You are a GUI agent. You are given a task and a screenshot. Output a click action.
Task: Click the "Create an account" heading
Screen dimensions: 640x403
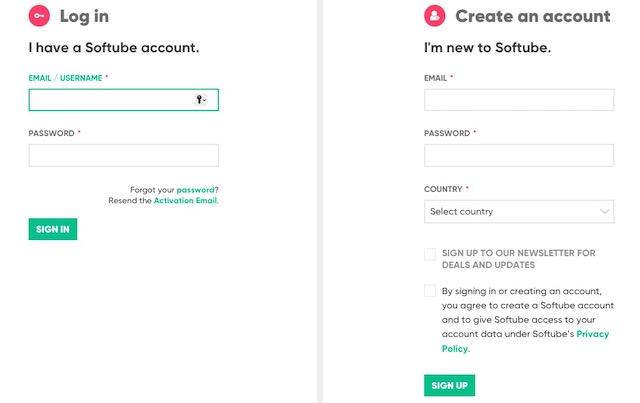(x=532, y=16)
